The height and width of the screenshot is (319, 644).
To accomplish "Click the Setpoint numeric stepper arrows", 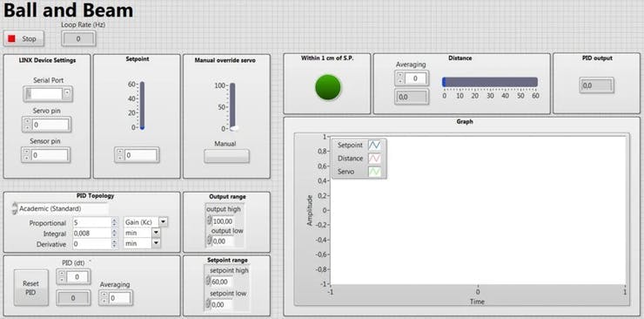I will click(119, 155).
